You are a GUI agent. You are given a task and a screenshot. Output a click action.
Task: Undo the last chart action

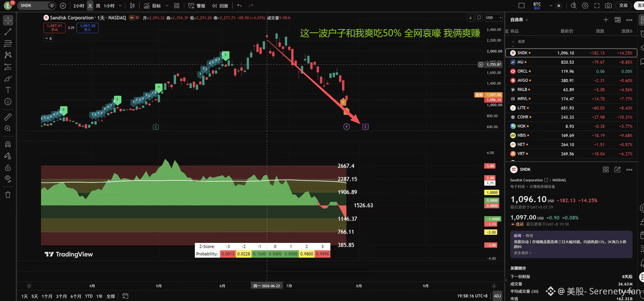239,6
